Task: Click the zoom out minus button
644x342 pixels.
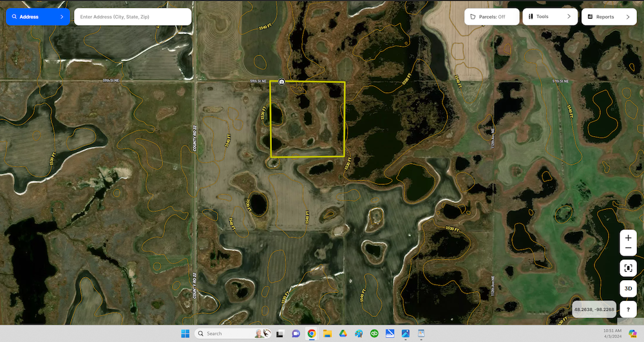Action: (628, 249)
